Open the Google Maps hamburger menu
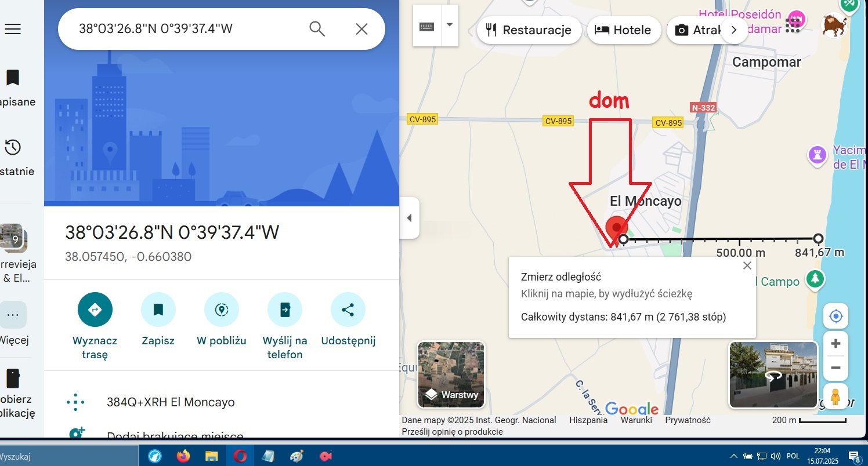The image size is (868, 466). point(13,29)
